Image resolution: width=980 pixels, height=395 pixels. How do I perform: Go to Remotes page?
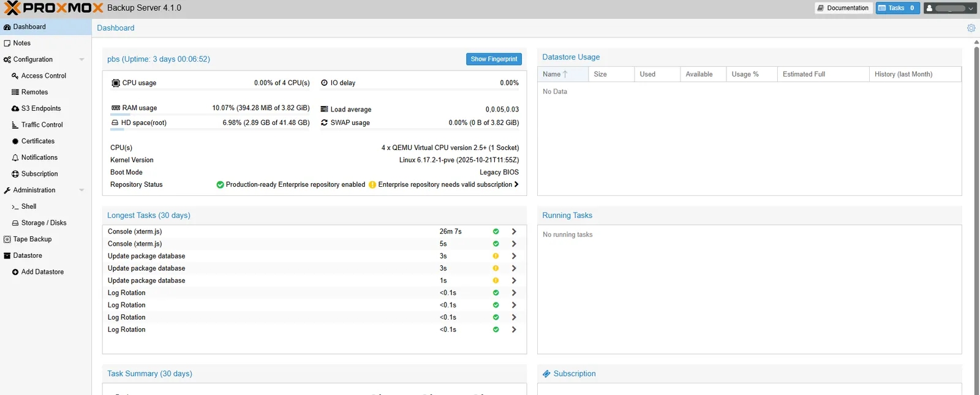point(46,92)
